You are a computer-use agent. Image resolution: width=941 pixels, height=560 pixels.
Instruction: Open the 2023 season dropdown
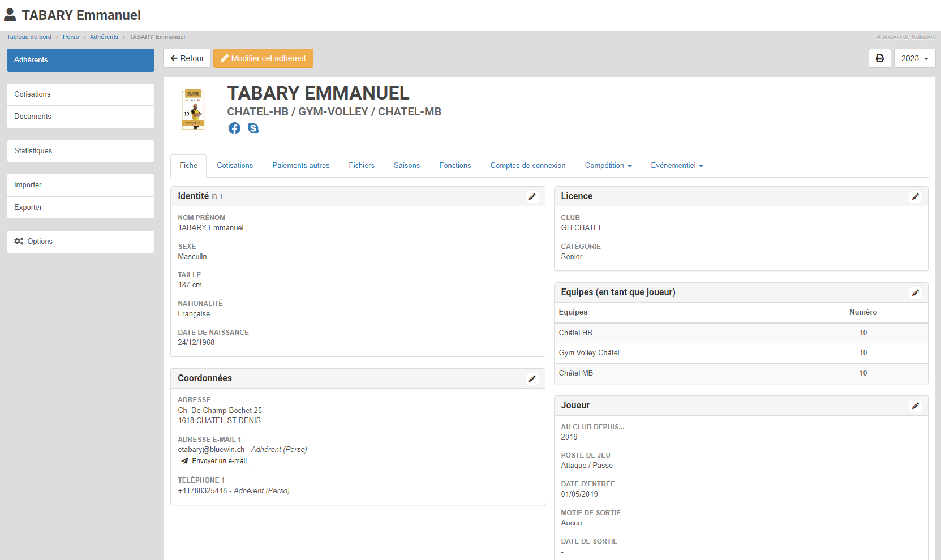click(x=914, y=58)
